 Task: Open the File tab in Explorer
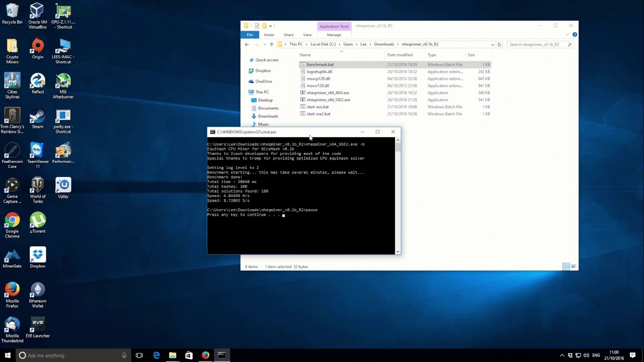pos(250,35)
